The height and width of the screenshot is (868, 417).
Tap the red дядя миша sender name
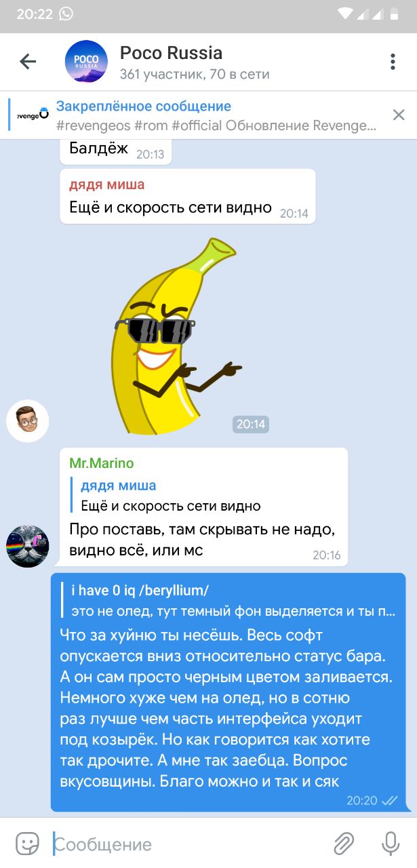coord(107,184)
